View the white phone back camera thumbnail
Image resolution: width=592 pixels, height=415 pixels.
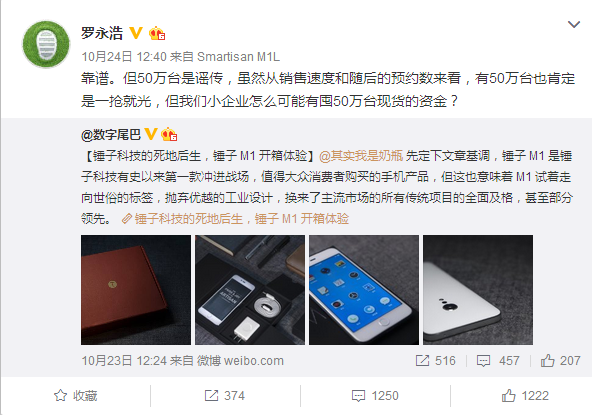point(478,290)
